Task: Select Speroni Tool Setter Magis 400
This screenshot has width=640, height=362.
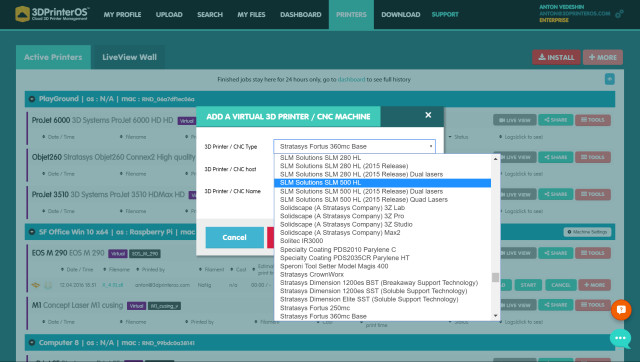Action: (x=382, y=266)
